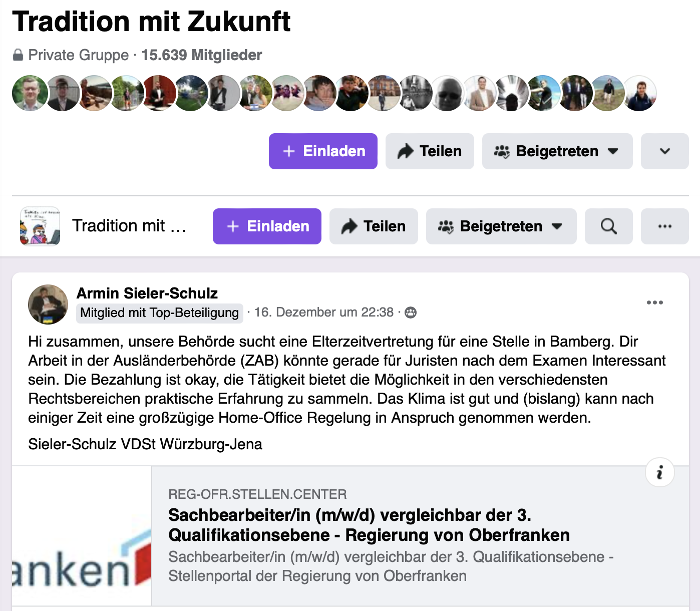This screenshot has width=700, height=611.
Task: Click the first member avatar in row
Action: pos(30,93)
